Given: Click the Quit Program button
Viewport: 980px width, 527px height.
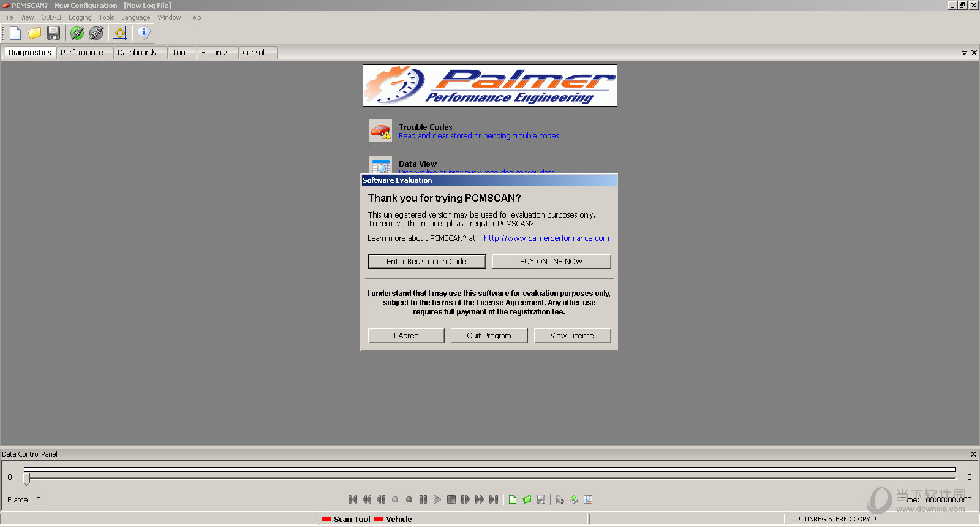Looking at the screenshot, I should click(489, 336).
